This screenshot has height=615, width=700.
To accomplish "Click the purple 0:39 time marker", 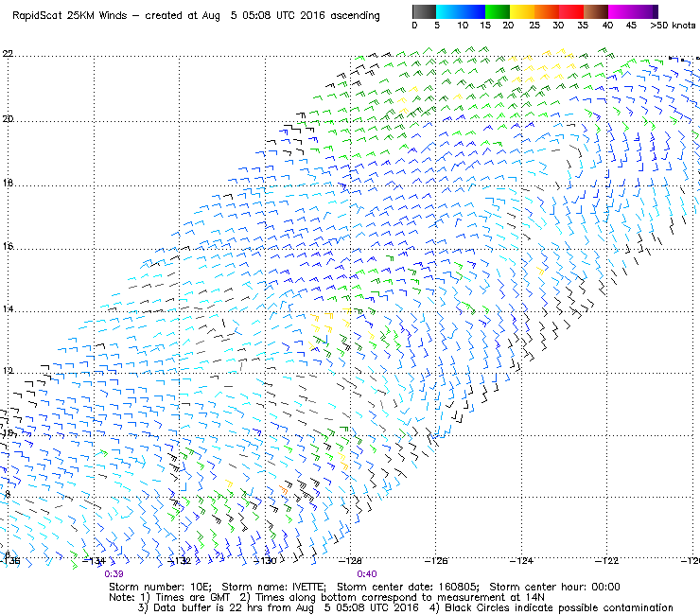I will (114, 574).
